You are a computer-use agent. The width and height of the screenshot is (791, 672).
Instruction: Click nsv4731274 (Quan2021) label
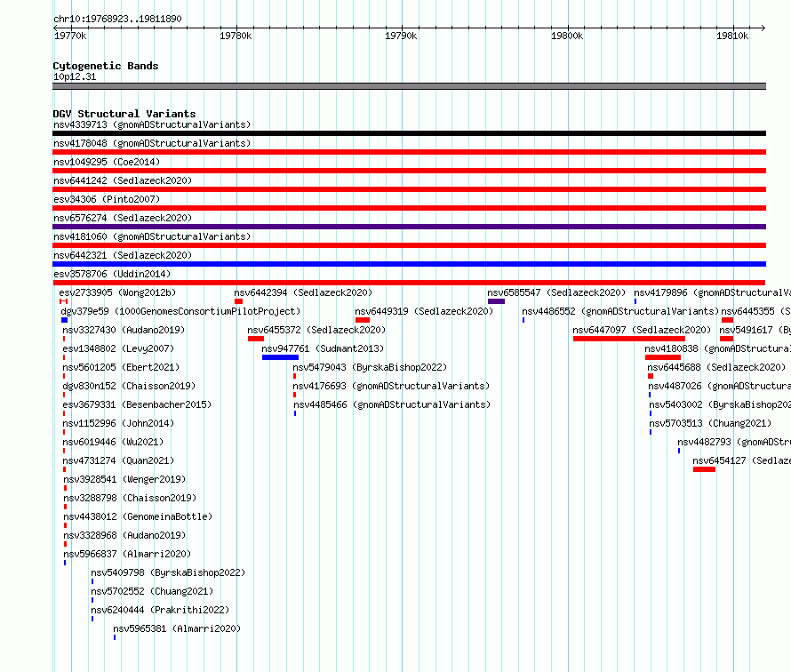click(118, 460)
